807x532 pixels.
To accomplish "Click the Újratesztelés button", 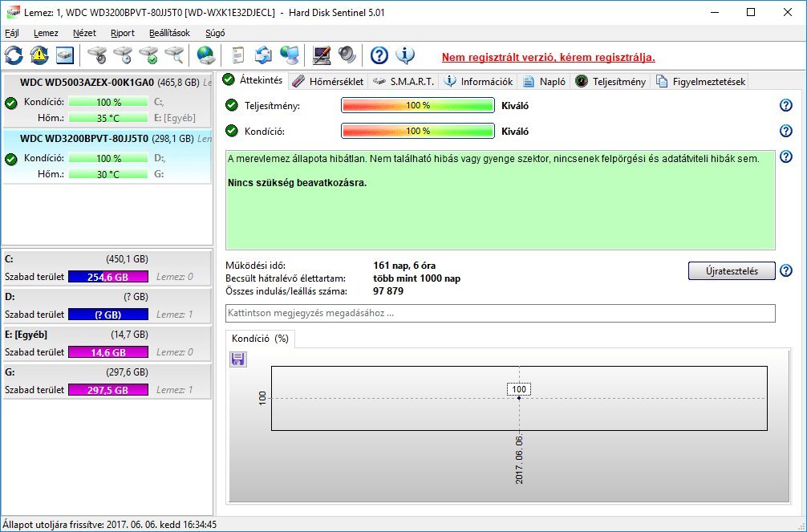I will tap(732, 271).
